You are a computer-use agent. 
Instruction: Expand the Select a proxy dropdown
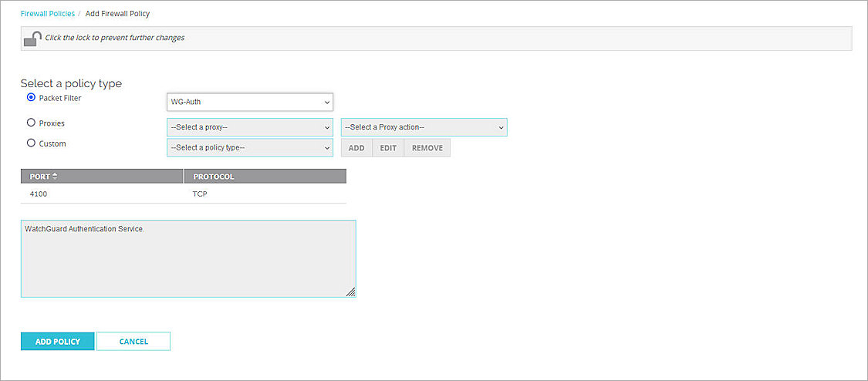point(250,127)
